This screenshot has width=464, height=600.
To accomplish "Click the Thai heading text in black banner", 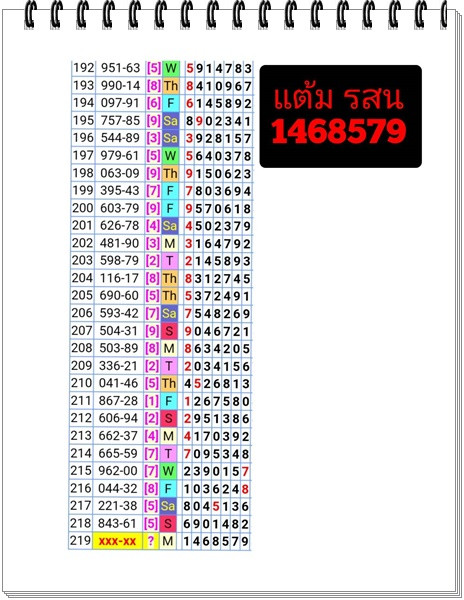I will point(339,98).
